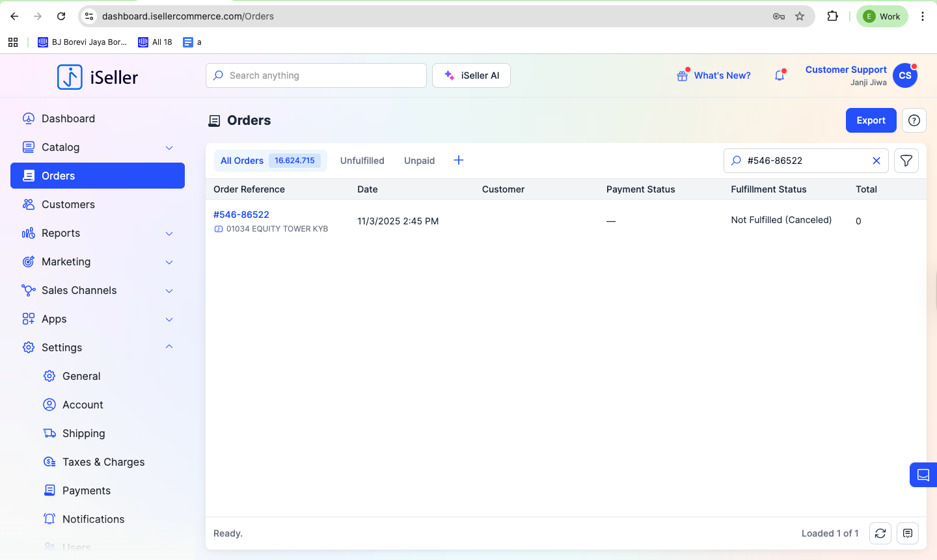Screen dimensions: 937x560
Task: Collapse the Settings section
Action: [169, 347]
